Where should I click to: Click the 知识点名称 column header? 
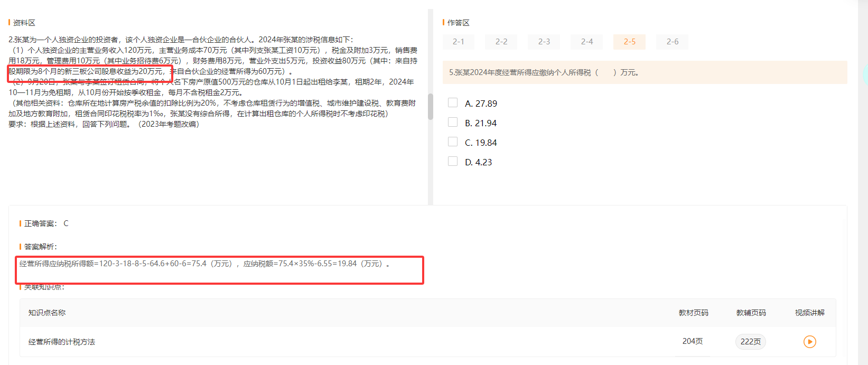[47, 313]
